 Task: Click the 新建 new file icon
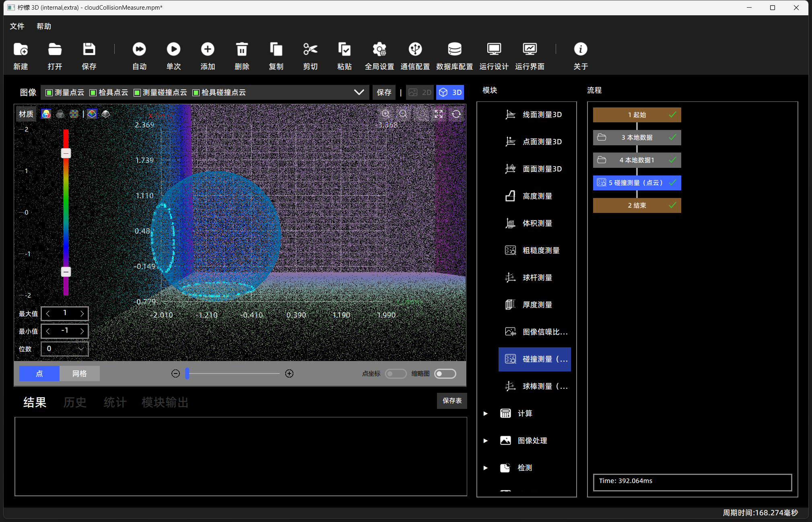click(21, 50)
